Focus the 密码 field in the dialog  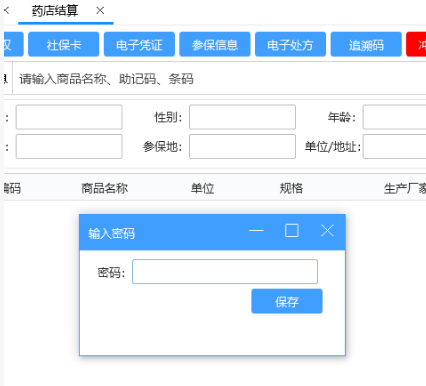click(x=225, y=272)
